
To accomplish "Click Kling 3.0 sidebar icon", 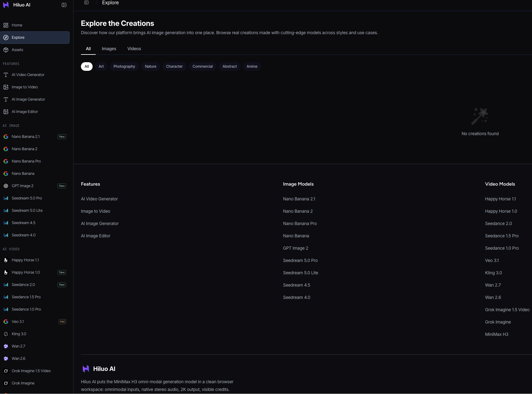I will (6, 334).
